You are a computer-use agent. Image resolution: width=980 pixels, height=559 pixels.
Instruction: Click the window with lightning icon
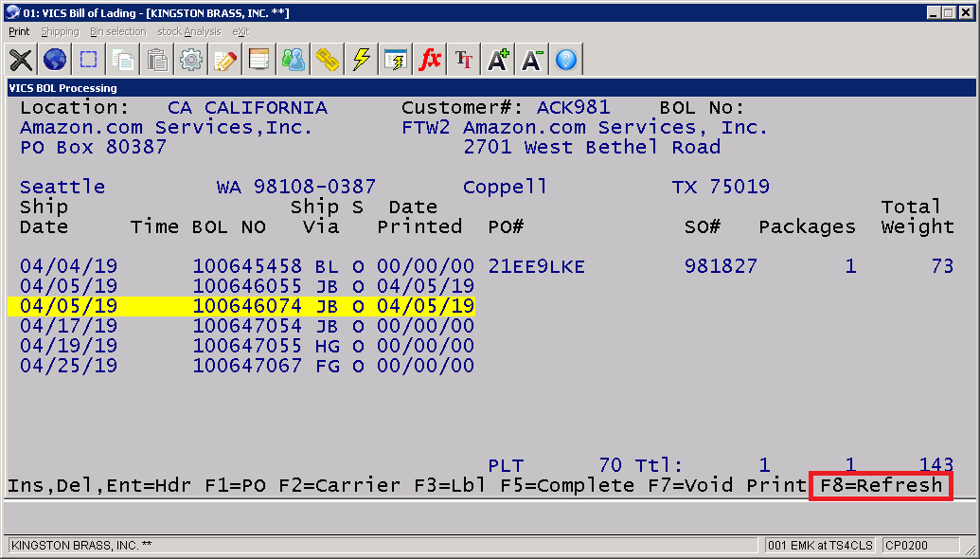[x=395, y=60]
